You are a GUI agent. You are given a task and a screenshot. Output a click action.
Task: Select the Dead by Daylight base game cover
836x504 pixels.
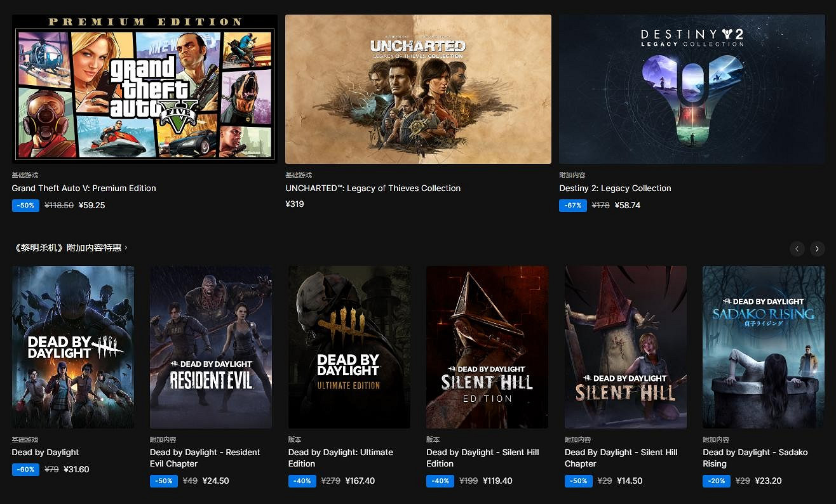pos(73,347)
